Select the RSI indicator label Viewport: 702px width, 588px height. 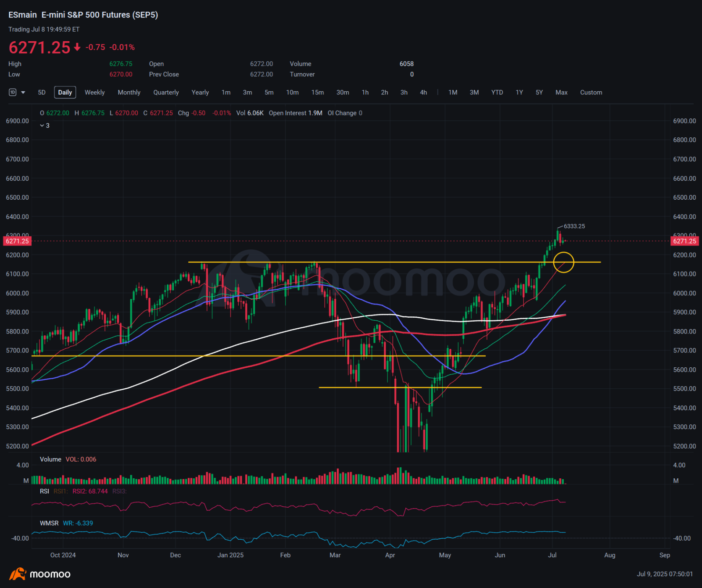(x=44, y=491)
